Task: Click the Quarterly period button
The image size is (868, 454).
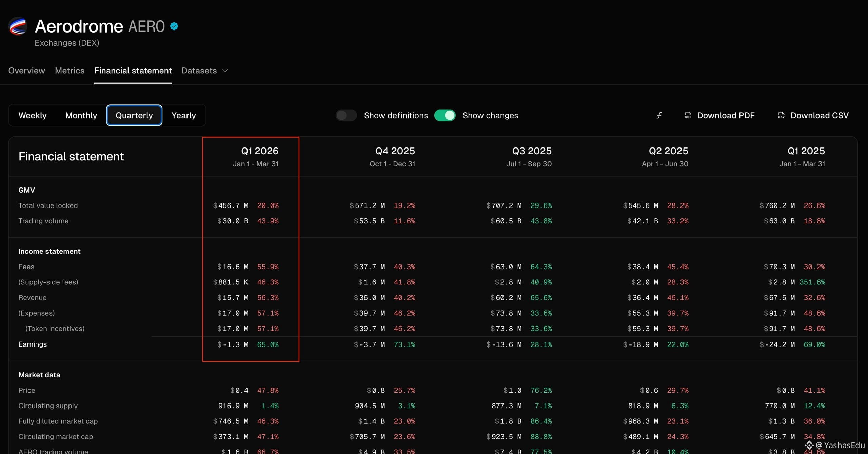Action: (x=134, y=115)
